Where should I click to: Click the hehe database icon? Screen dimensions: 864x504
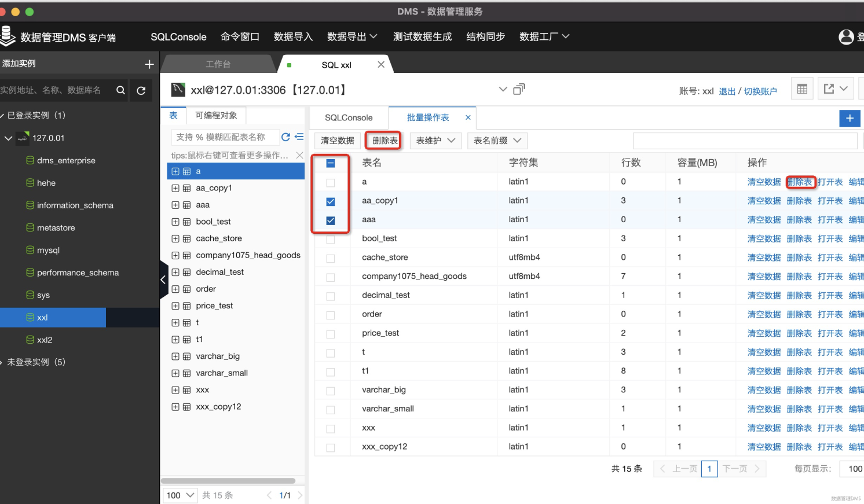coord(30,183)
